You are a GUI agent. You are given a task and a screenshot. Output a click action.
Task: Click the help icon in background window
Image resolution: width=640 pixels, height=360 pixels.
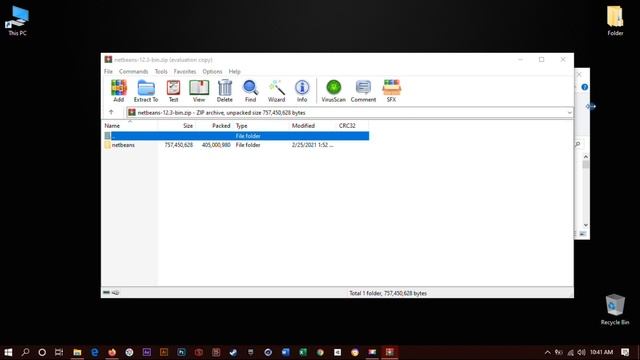pyautogui.click(x=584, y=87)
